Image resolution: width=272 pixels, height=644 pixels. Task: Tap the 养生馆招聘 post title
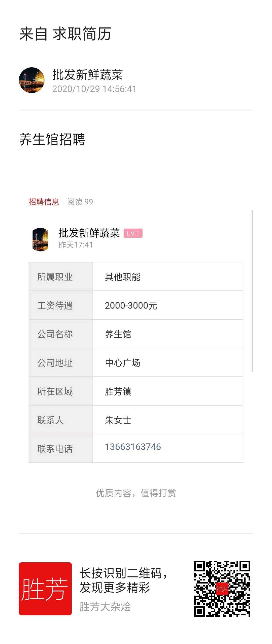click(x=52, y=139)
